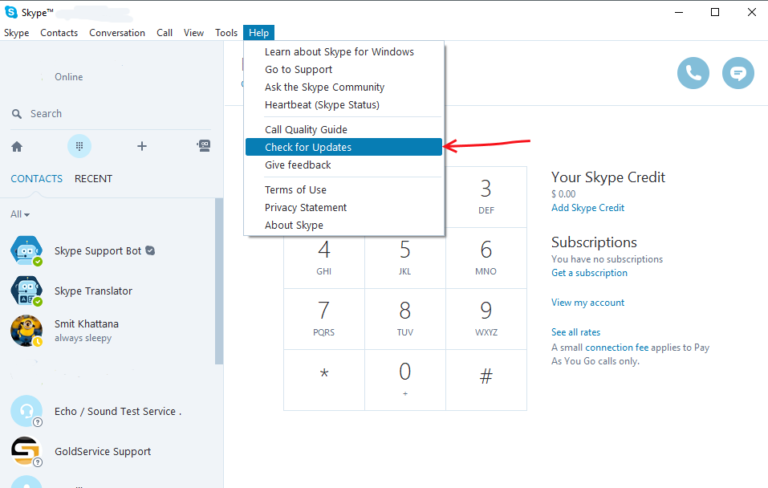Tap the hash key on keypad
The image size is (768, 488).
486,380
